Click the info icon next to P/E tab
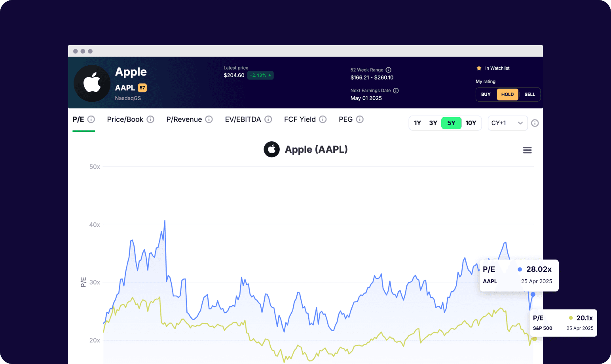 pyautogui.click(x=91, y=119)
